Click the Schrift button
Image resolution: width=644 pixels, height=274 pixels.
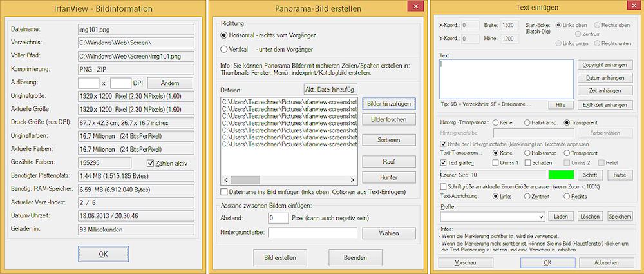pos(590,175)
